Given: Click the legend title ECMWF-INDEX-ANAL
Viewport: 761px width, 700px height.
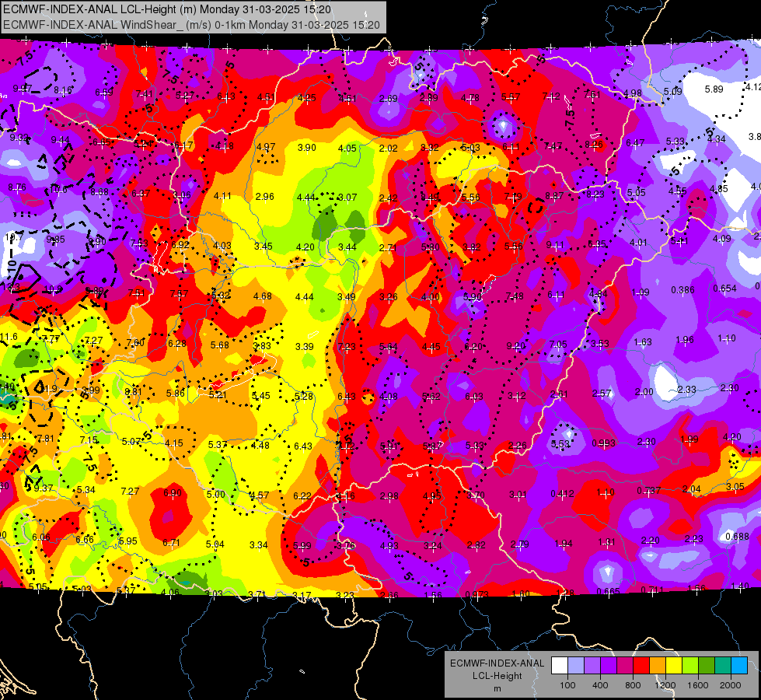Looking at the screenshot, I should 497,663.
